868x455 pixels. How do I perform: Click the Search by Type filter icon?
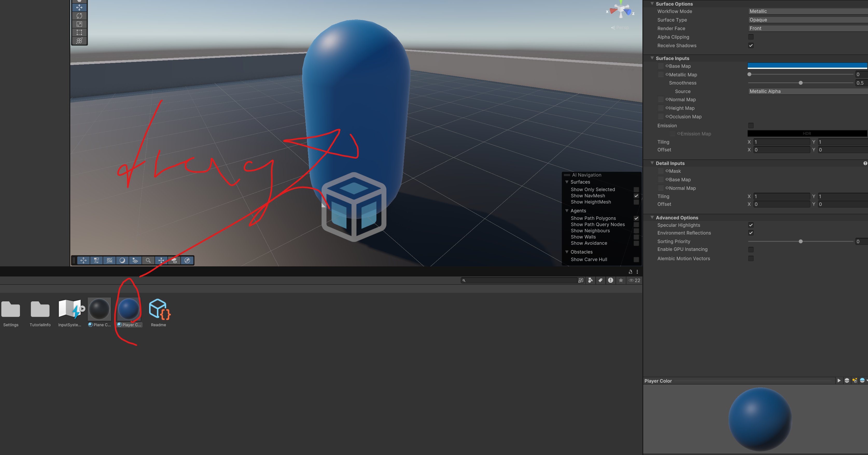pyautogui.click(x=590, y=280)
